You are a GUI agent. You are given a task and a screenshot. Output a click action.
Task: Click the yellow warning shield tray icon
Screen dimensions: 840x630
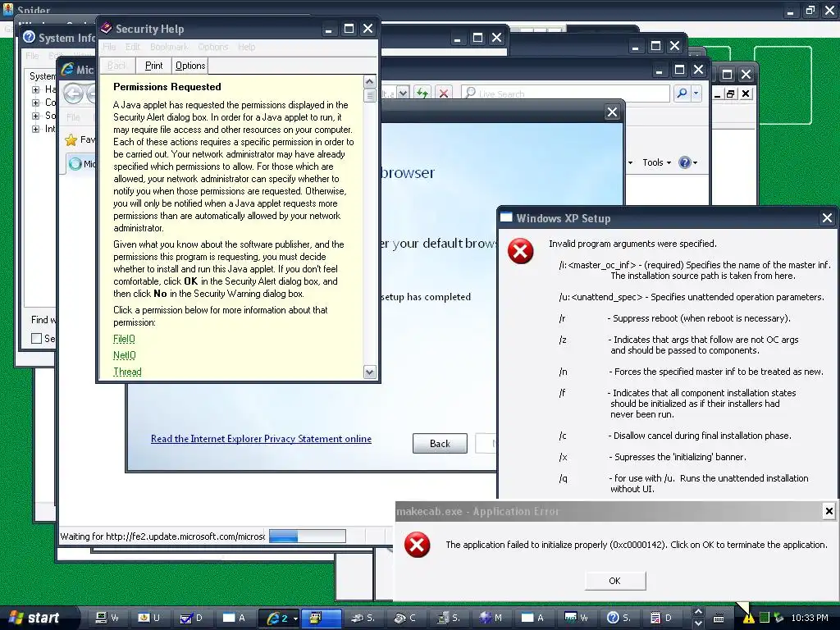[748, 619]
